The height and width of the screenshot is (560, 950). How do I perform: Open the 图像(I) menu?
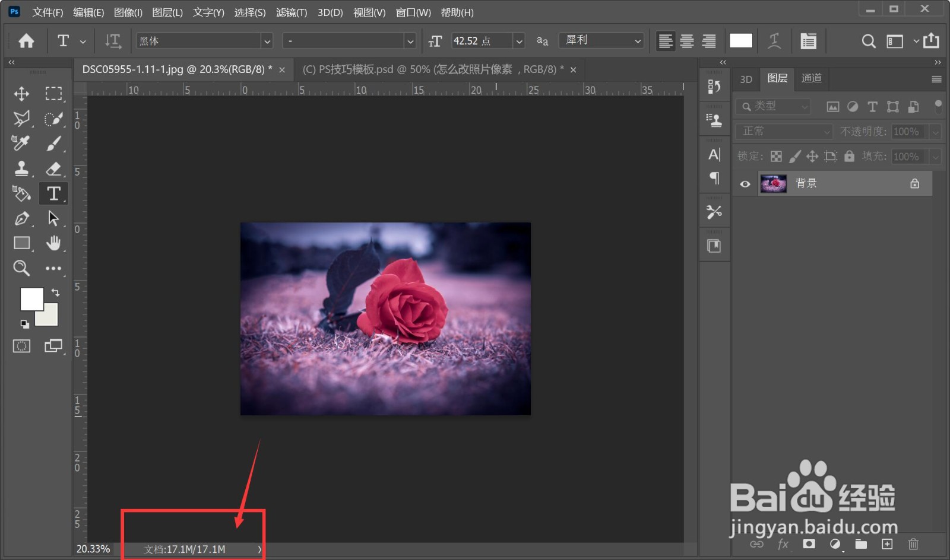coord(128,12)
